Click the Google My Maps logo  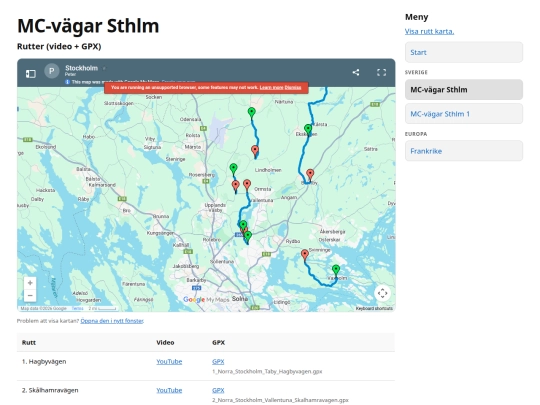206,300
